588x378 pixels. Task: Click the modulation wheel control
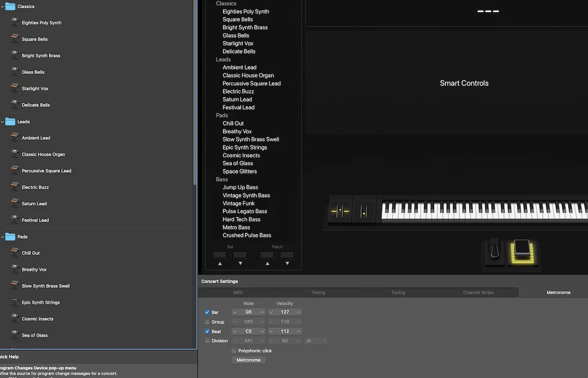(x=364, y=211)
